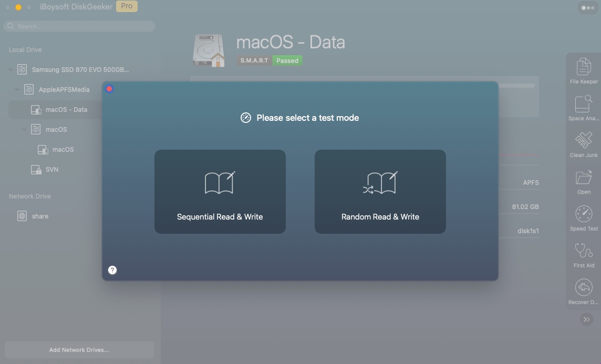Screen dimensions: 601x364
Task: Collapse the macOS volume group
Action: [x=24, y=130]
